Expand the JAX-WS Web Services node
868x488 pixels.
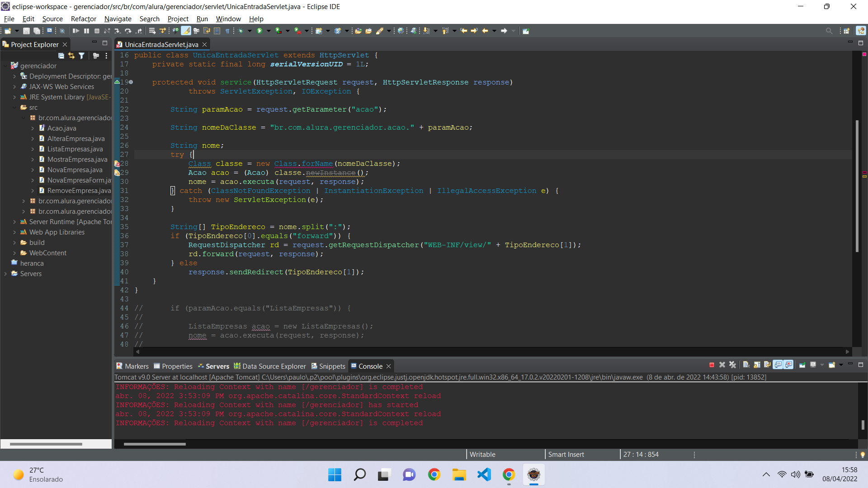point(14,87)
